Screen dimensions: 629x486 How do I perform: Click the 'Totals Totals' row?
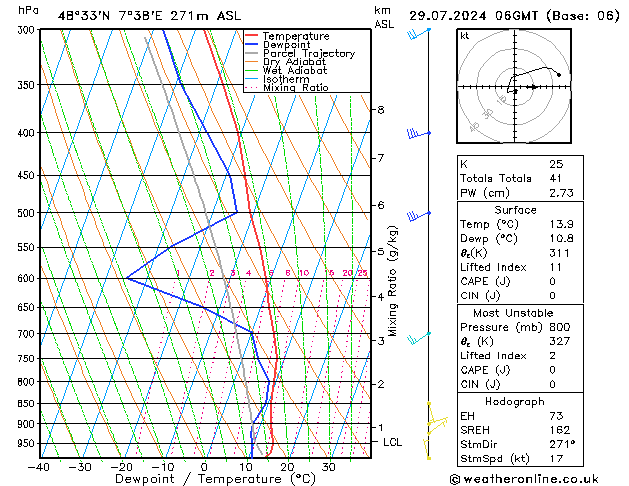point(520,178)
